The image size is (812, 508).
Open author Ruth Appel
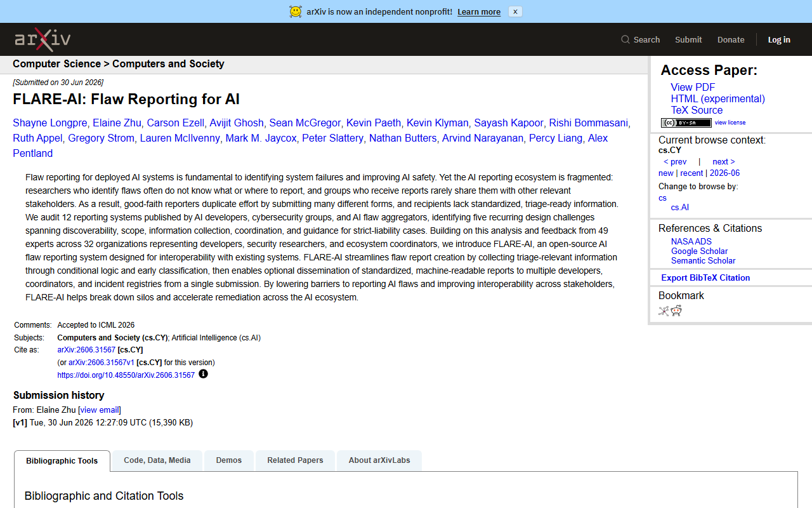pyautogui.click(x=37, y=138)
